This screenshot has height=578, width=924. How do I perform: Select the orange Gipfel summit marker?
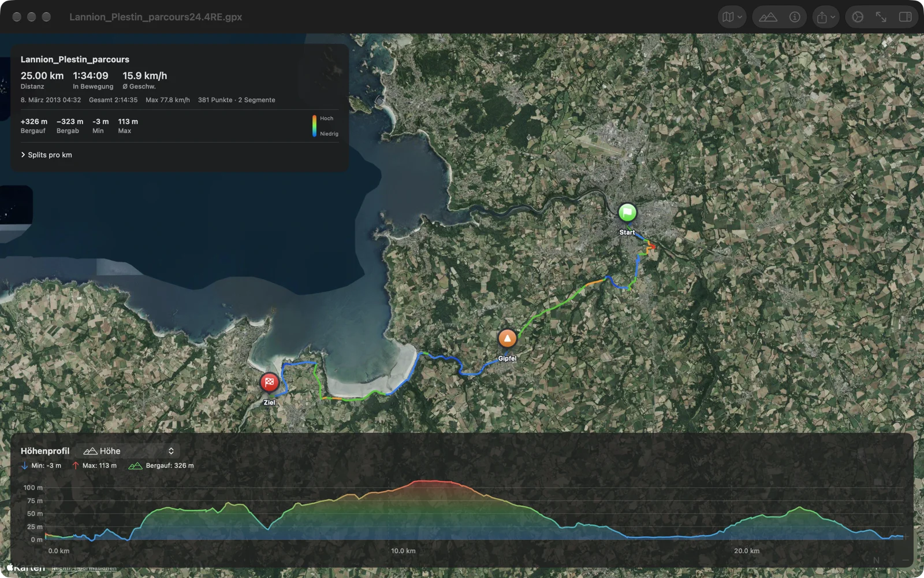point(507,339)
